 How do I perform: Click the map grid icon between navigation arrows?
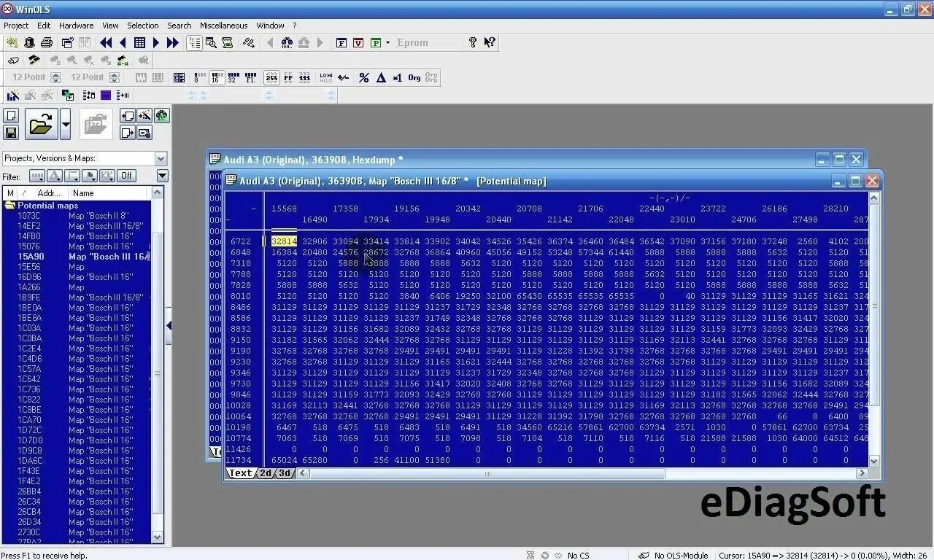pos(139,43)
